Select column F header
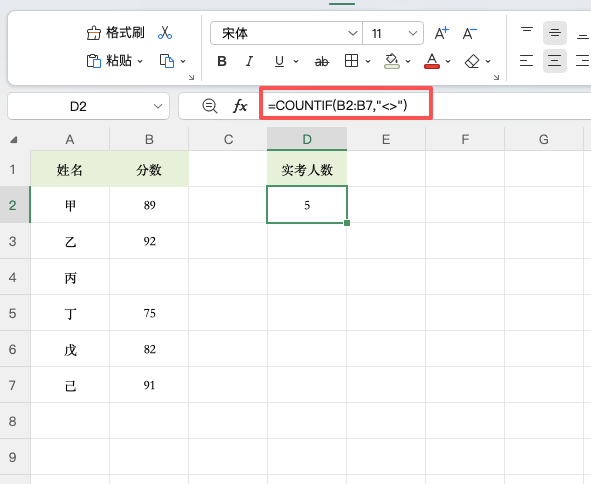 pyautogui.click(x=465, y=139)
